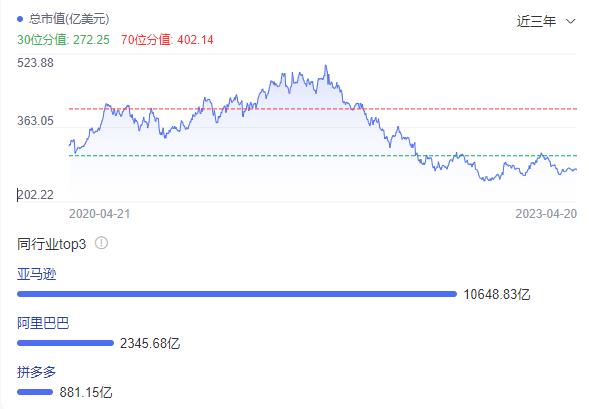Click the green dashed 30th percentile line
This screenshot has height=409, width=589.
322,155
